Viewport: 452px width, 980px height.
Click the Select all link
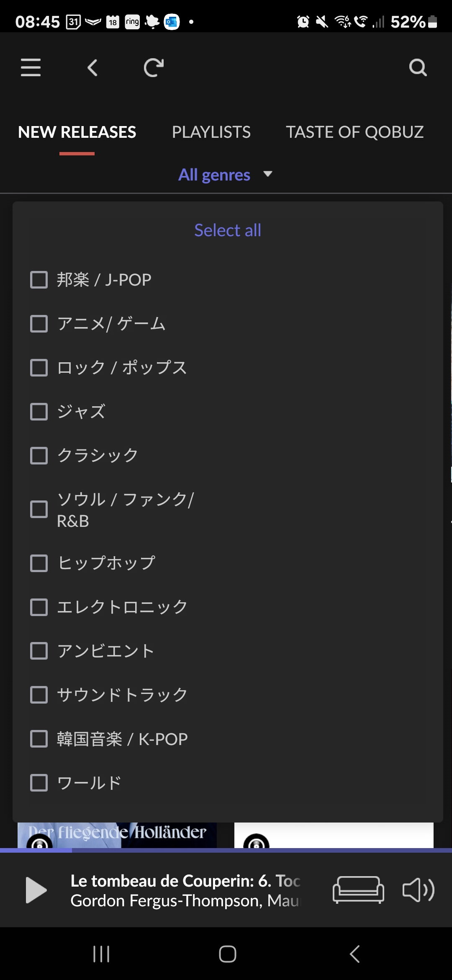(x=228, y=230)
